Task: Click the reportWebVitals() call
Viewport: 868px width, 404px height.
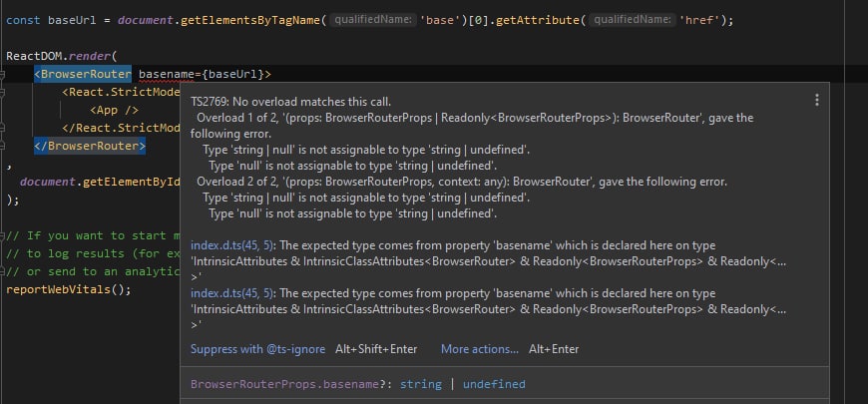Action: coord(69,290)
